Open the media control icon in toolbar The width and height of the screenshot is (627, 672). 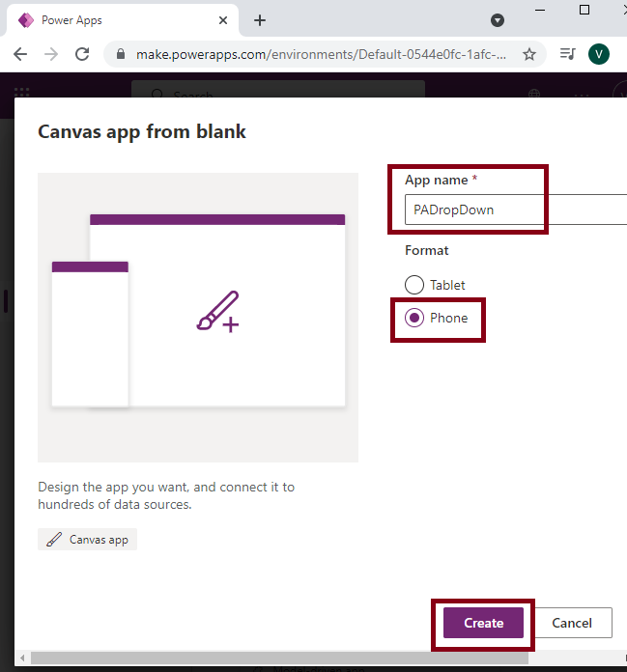tap(567, 54)
